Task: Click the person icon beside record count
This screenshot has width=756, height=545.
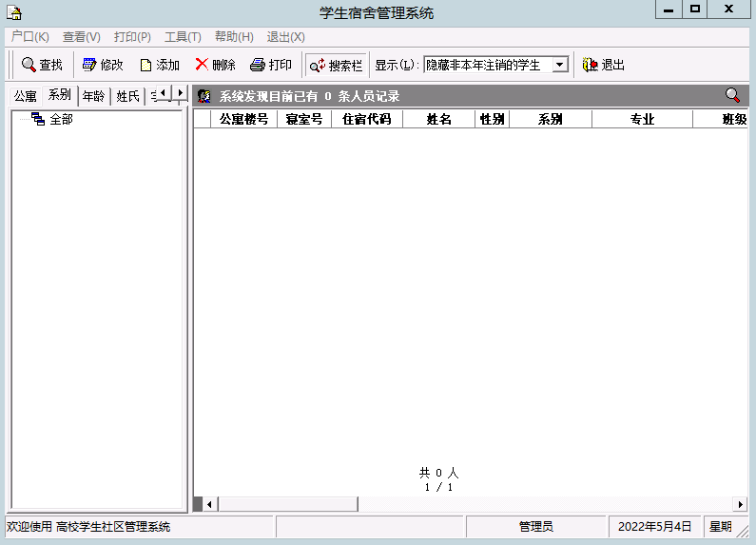Action: (204, 96)
